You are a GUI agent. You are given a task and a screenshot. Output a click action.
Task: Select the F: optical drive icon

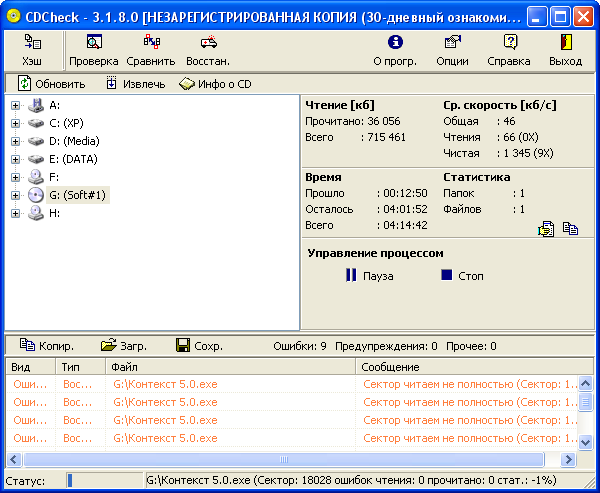[36, 177]
